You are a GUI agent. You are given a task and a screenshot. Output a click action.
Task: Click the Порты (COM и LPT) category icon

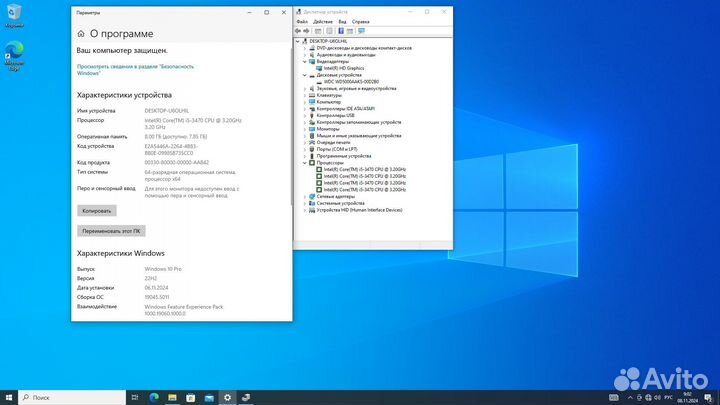(x=312, y=149)
